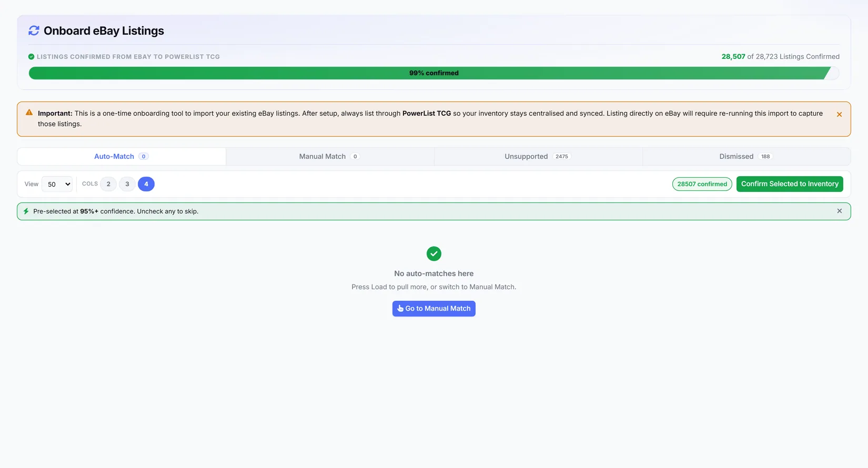This screenshot has width=868, height=468.
Task: Click the green check icon beside Listings Confirmed
Action: (x=31, y=57)
